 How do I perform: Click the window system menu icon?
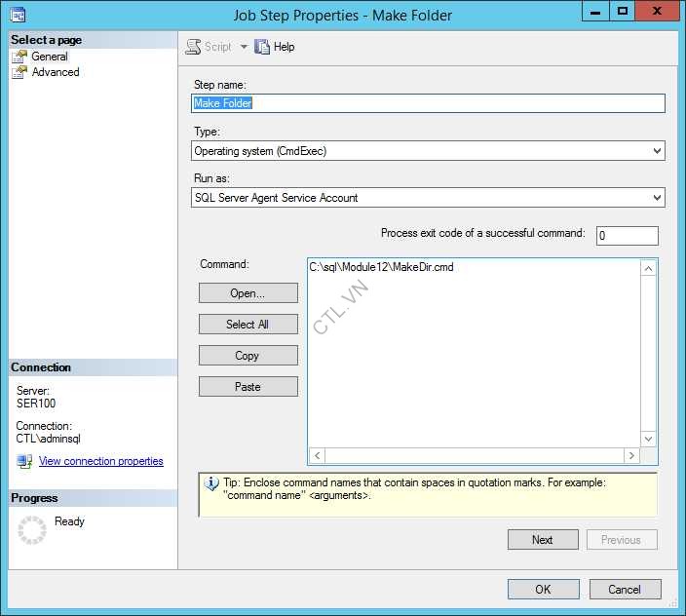18,16
